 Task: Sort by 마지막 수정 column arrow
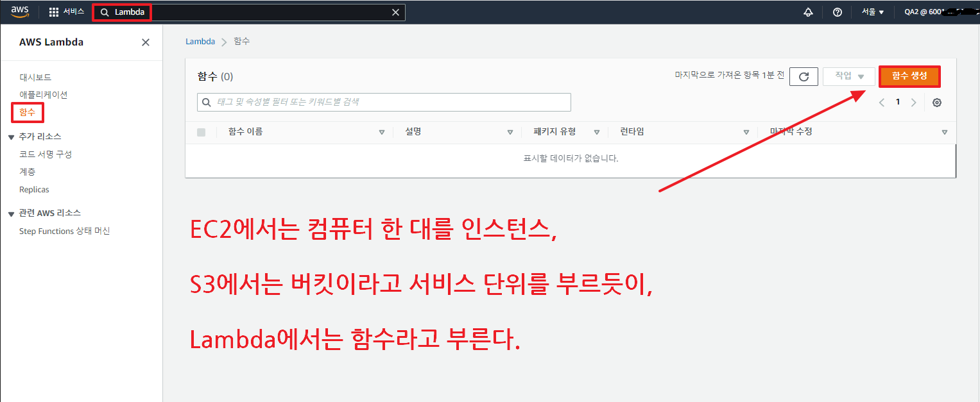tap(945, 132)
